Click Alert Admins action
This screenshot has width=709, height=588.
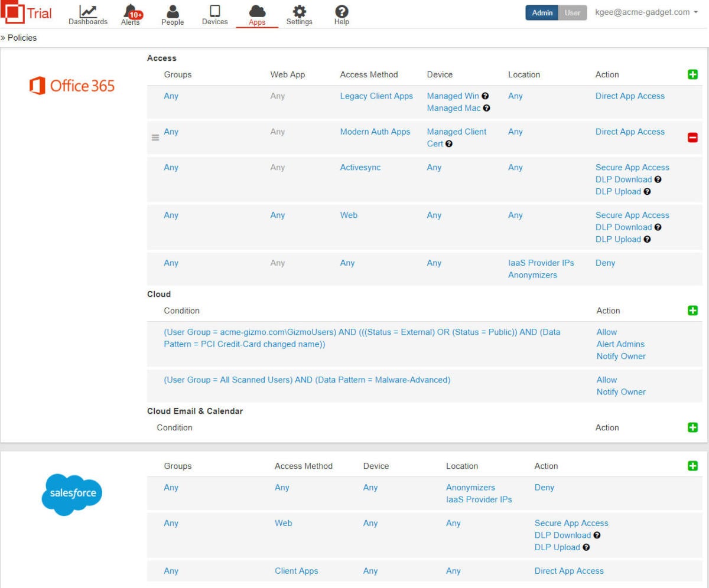[620, 344]
